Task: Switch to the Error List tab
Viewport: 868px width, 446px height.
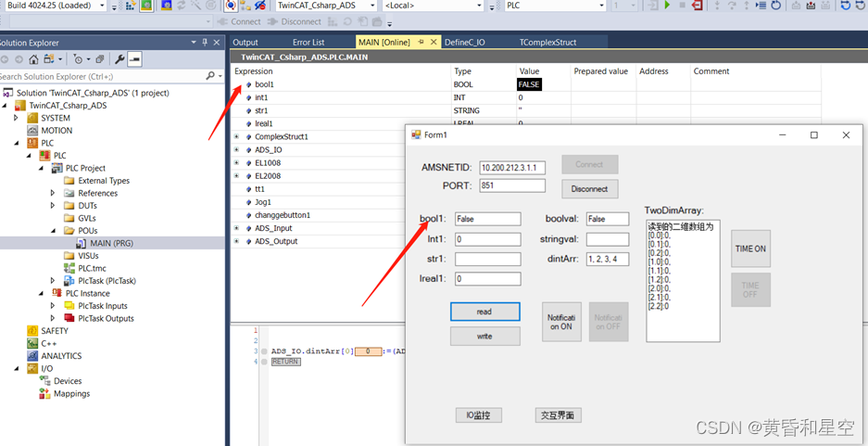Action: tap(308, 42)
